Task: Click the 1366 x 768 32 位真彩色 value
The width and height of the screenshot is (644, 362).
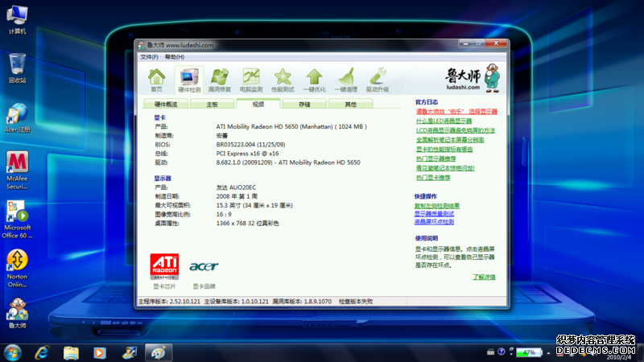Action: tap(247, 224)
